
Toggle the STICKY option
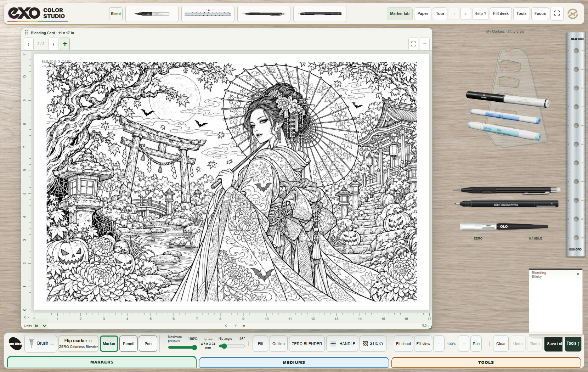tap(373, 344)
